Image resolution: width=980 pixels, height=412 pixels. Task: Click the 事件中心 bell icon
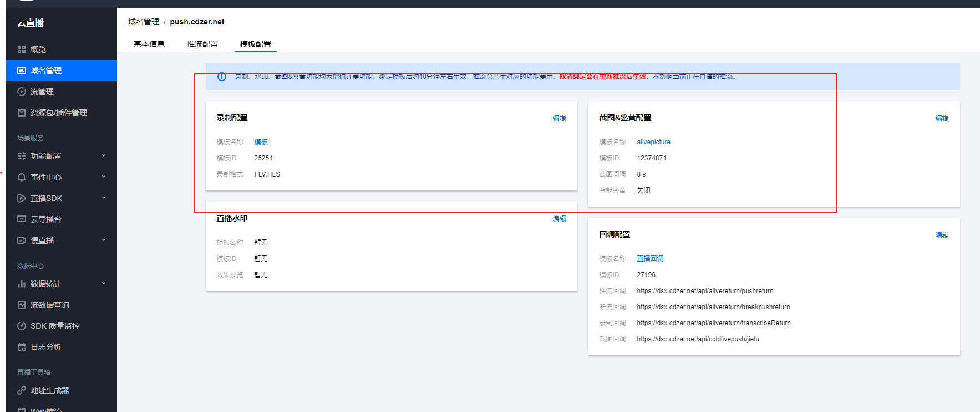coord(22,177)
